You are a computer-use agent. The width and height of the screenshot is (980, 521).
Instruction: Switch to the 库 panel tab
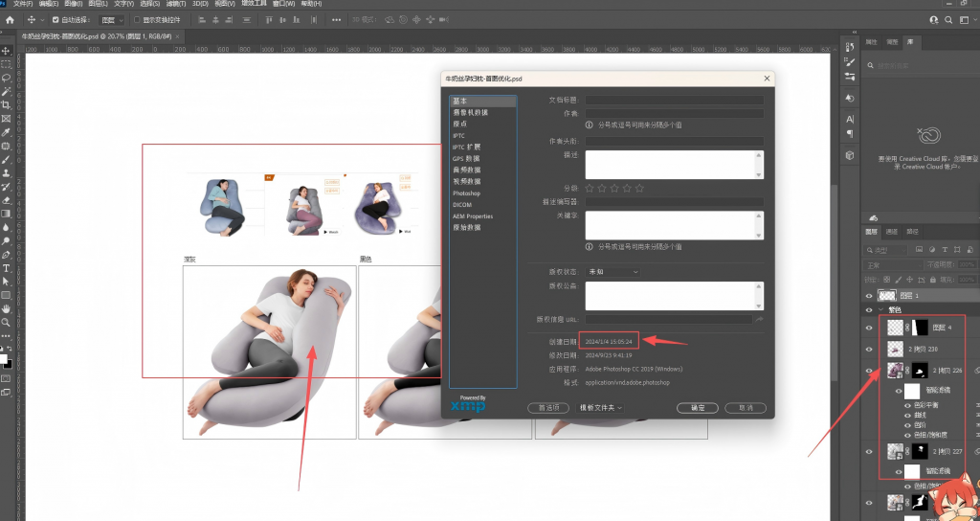pyautogui.click(x=911, y=42)
